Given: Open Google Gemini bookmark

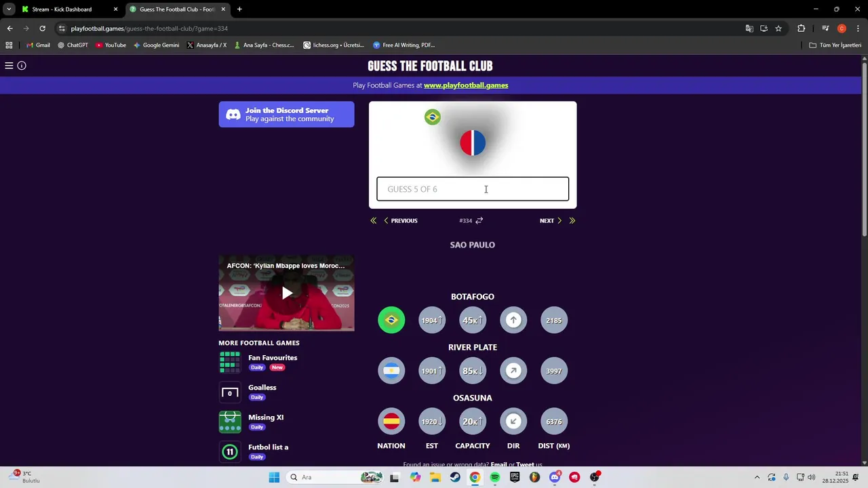Looking at the screenshot, I should pos(157,45).
